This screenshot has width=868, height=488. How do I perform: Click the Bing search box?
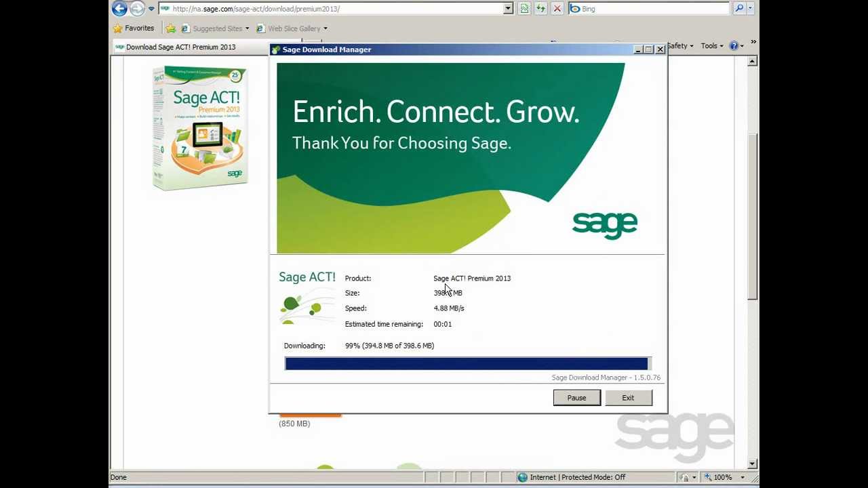pyautogui.click(x=648, y=9)
